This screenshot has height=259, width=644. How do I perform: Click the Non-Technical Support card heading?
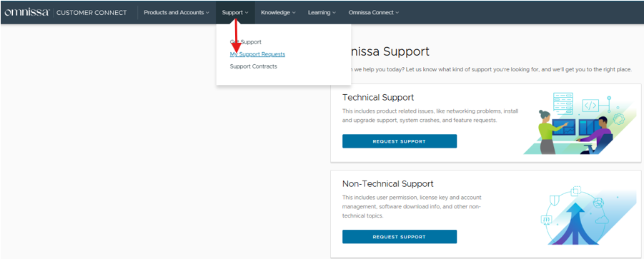point(387,183)
